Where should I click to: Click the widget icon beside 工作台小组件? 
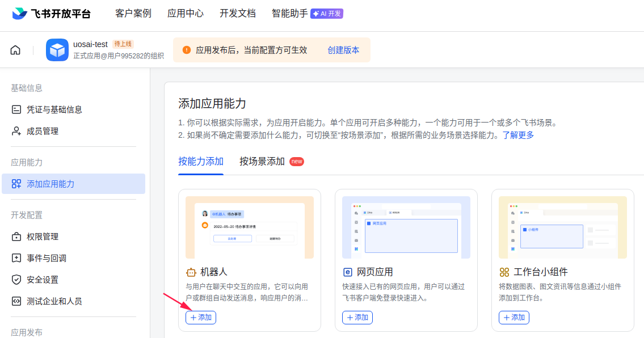click(x=504, y=272)
